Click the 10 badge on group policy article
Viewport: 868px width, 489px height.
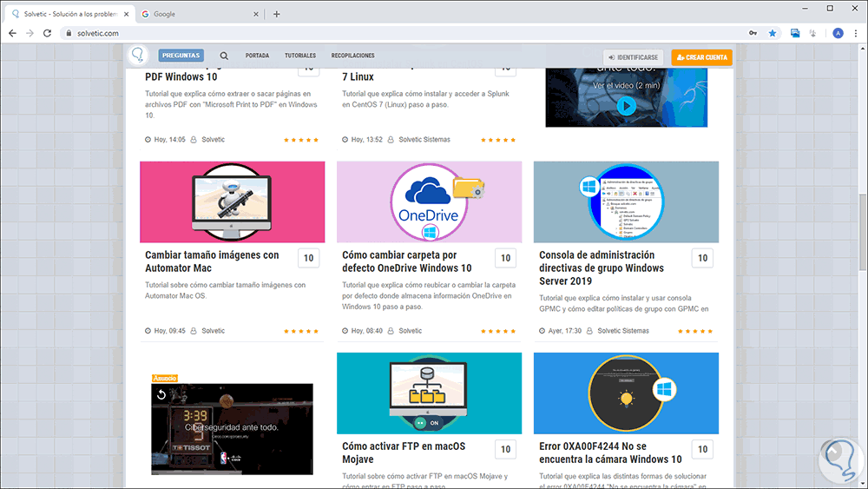click(702, 258)
